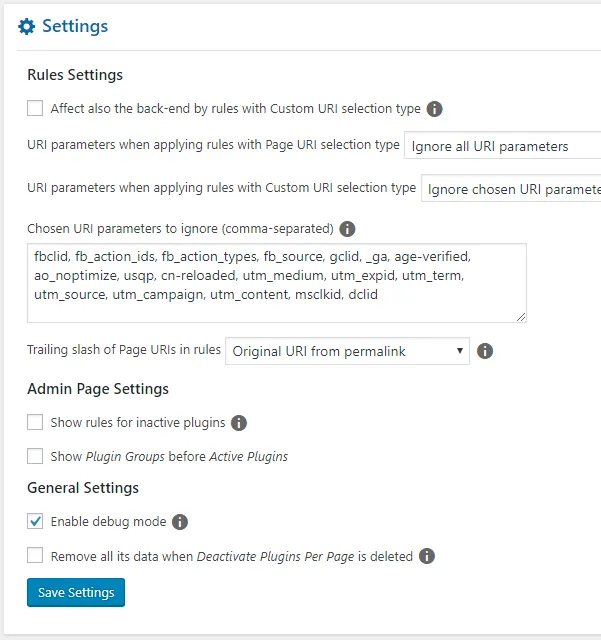The height and width of the screenshot is (640, 601).
Task: Click info icon next to Trailing slash dropdown
Action: 485,351
